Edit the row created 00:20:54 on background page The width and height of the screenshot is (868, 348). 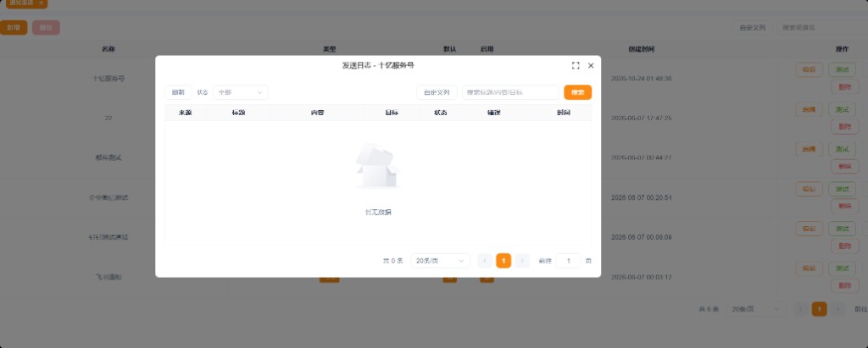click(809, 189)
